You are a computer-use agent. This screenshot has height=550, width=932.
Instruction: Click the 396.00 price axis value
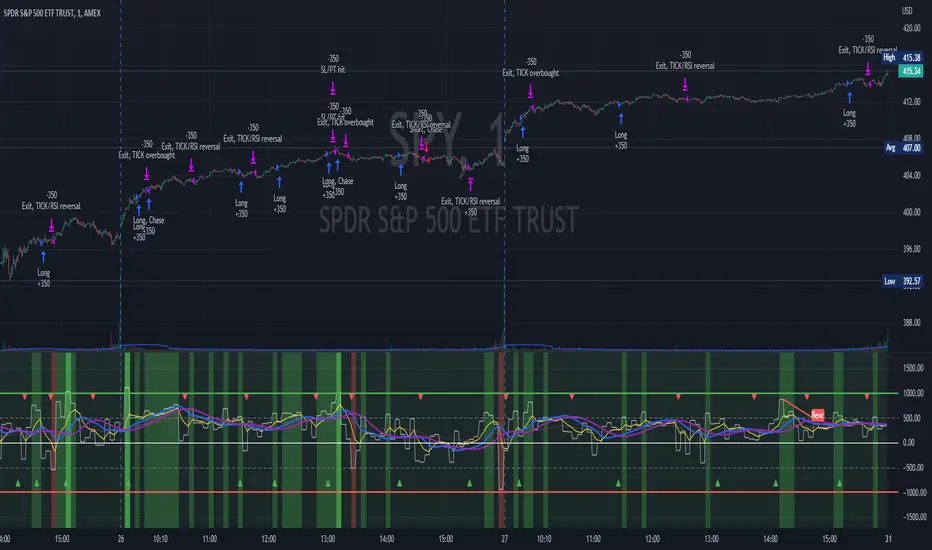tap(911, 249)
